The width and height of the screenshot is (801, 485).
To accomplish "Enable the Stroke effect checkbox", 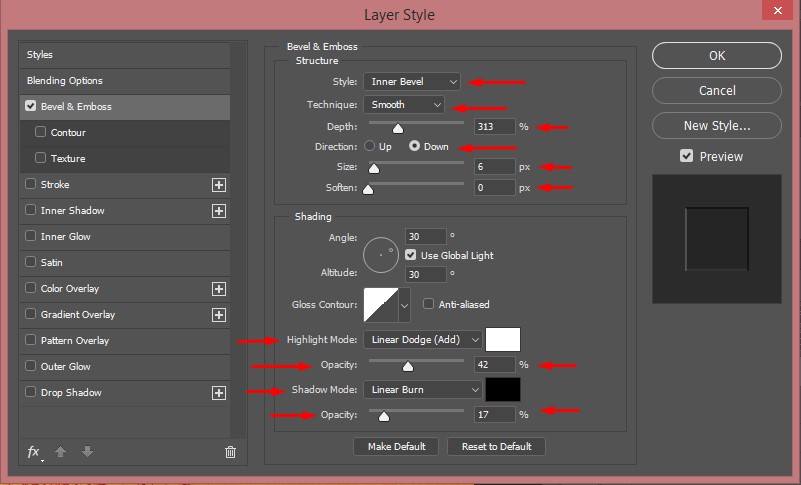I will coord(31,184).
